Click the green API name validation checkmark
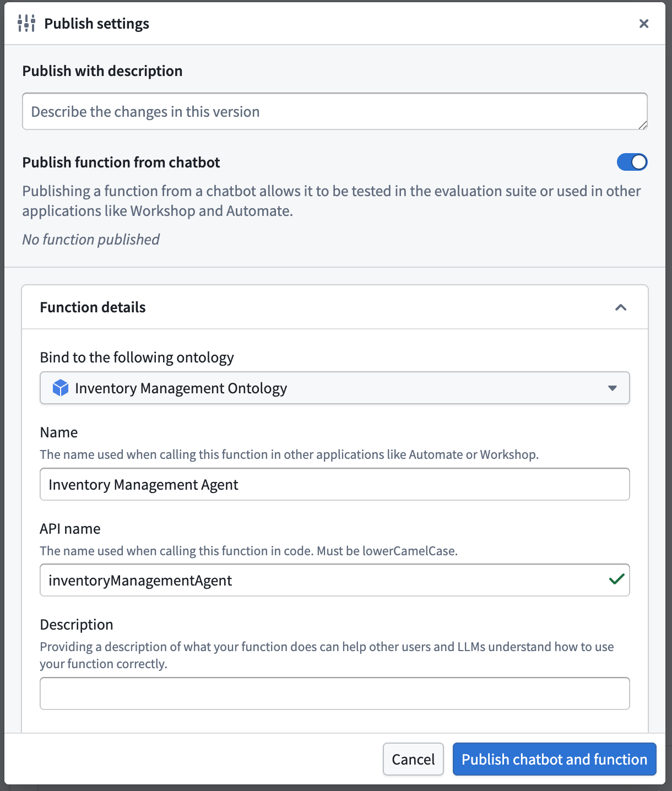 coord(616,579)
